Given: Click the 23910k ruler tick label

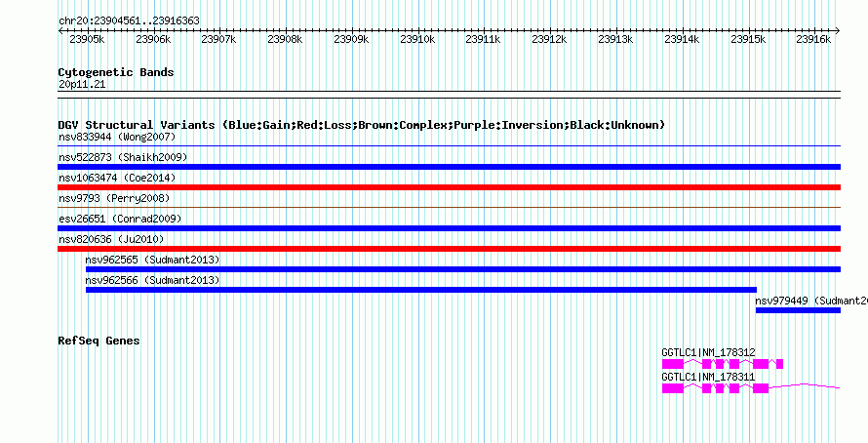Looking at the screenshot, I should (x=418, y=39).
